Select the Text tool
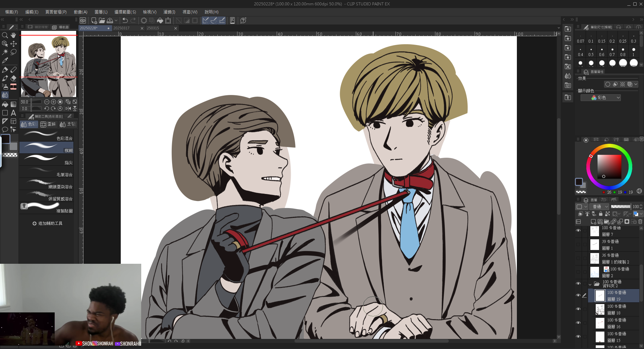The image size is (644, 349). 13,113
